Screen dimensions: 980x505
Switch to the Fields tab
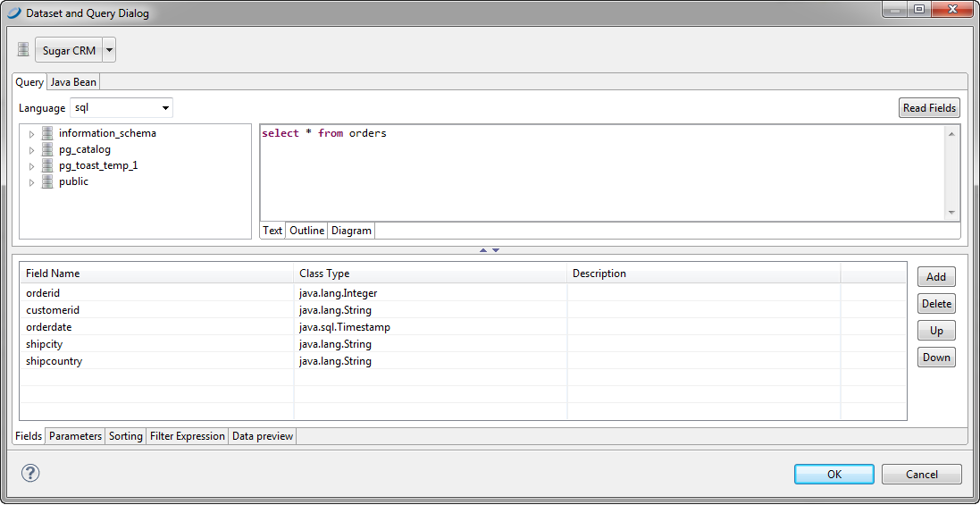[x=29, y=436]
